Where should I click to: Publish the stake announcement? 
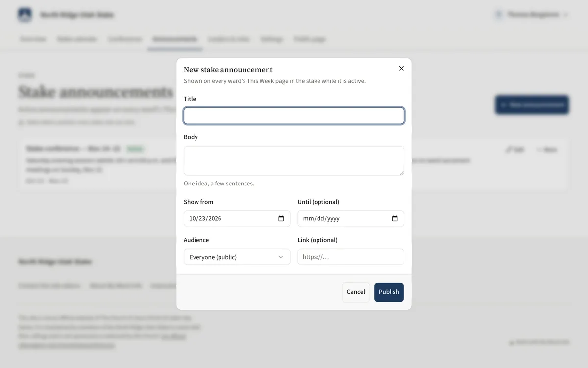point(389,292)
